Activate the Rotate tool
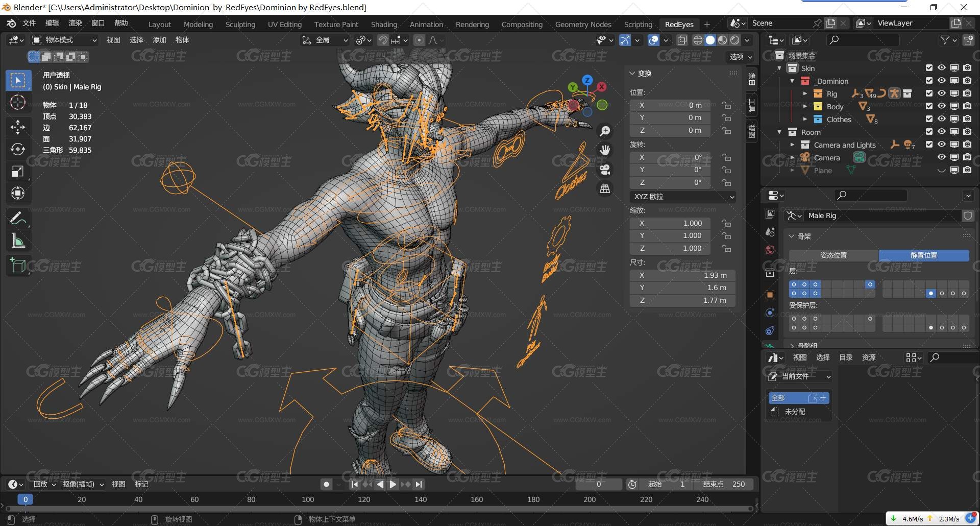980x526 pixels. pyautogui.click(x=18, y=149)
